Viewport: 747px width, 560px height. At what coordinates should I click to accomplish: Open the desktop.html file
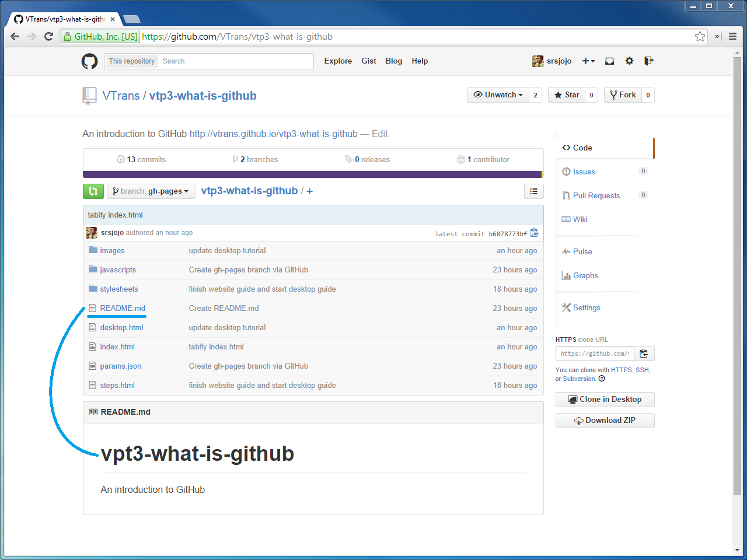pyautogui.click(x=121, y=327)
